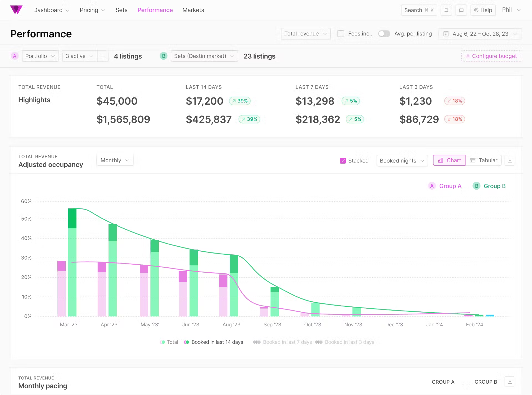Enable the Avg per listing toggle

pyautogui.click(x=384, y=33)
